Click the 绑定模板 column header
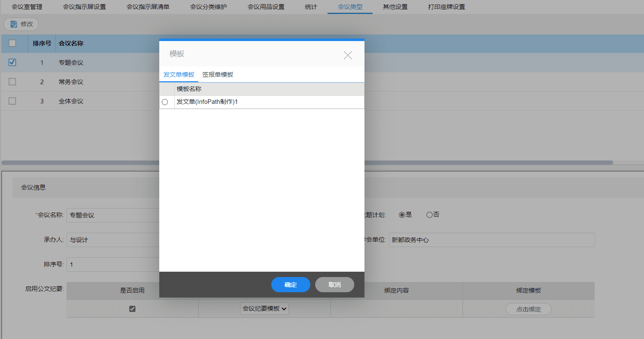The image size is (644, 339). coord(529,290)
